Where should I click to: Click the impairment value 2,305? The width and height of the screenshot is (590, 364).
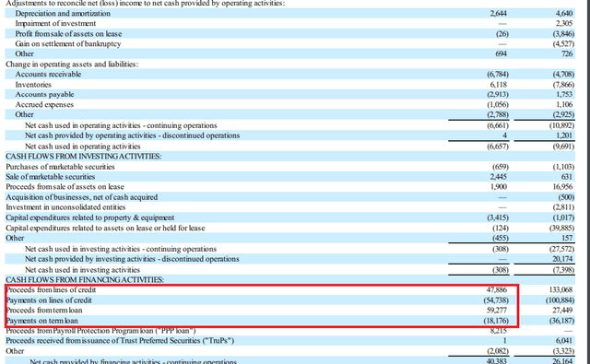564,24
